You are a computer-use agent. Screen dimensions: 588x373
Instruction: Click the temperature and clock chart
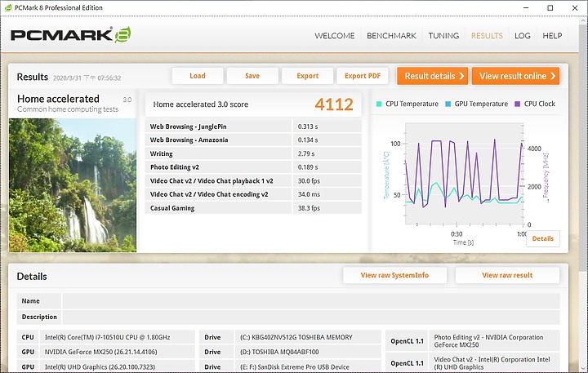tap(464, 174)
